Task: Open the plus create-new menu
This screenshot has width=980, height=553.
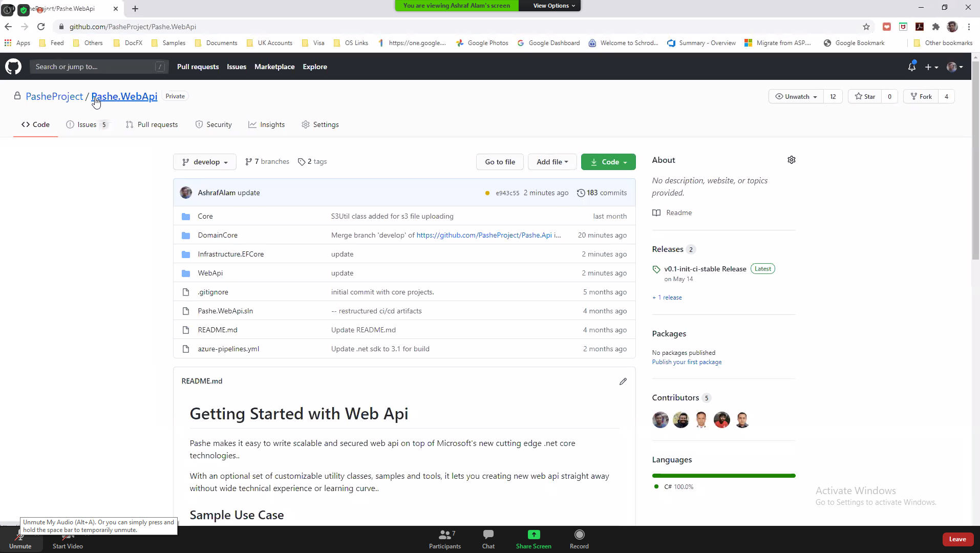Action: 931,67
